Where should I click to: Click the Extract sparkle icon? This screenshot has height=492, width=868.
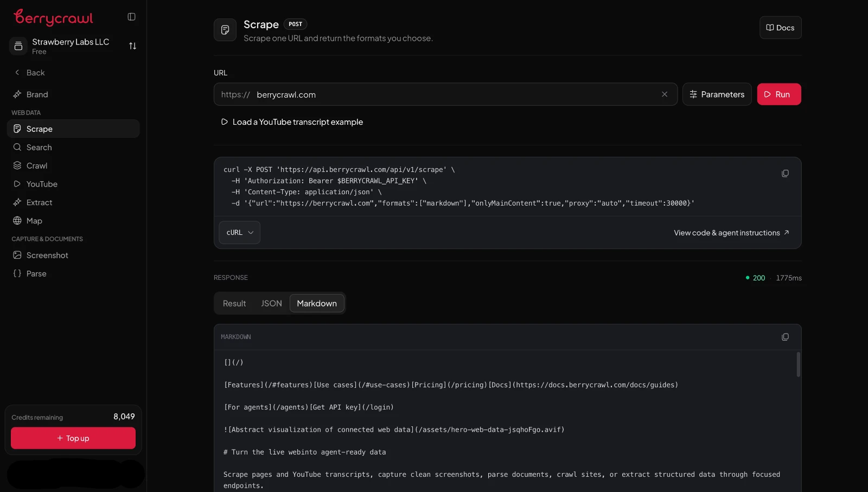click(17, 203)
